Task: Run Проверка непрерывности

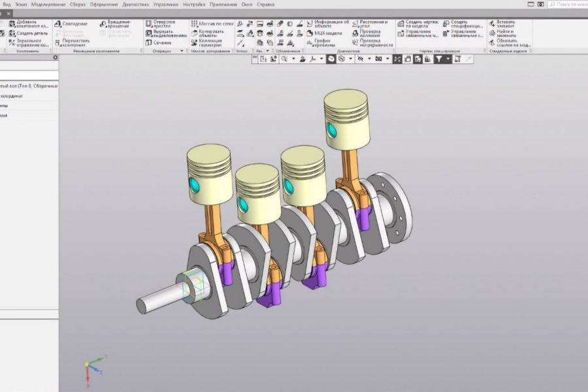Action: click(372, 42)
